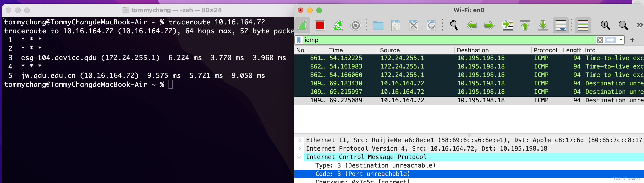Sort packets by Time column
Screen dimensions: 644x183
[x=352, y=50]
